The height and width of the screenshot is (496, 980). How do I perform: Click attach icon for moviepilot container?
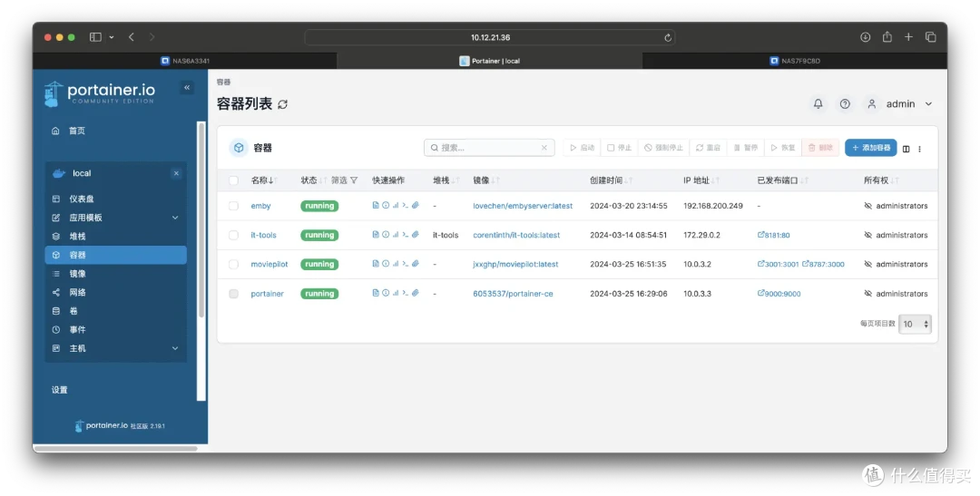[x=415, y=264]
